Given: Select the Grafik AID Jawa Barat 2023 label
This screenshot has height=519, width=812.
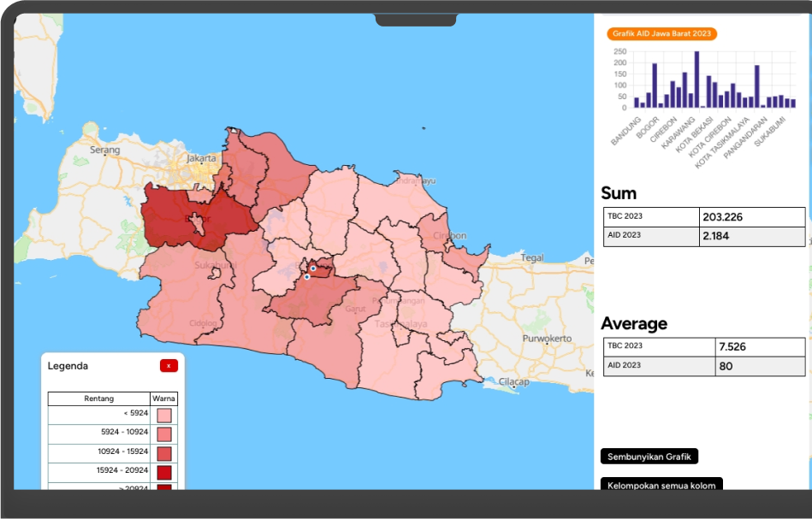Looking at the screenshot, I should click(x=662, y=34).
